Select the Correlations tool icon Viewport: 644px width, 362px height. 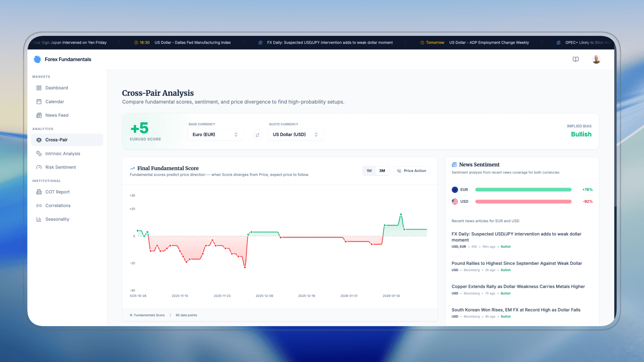tap(39, 205)
